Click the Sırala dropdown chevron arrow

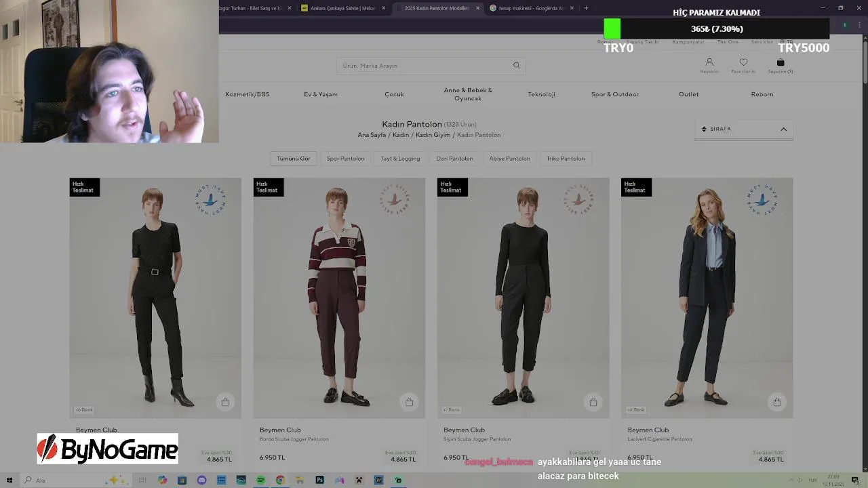point(783,129)
